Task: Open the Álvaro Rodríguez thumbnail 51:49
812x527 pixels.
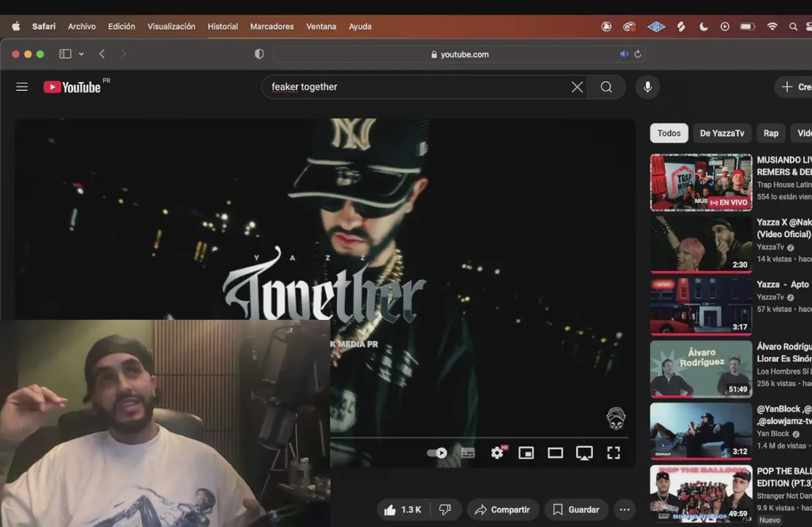Action: [x=701, y=369]
